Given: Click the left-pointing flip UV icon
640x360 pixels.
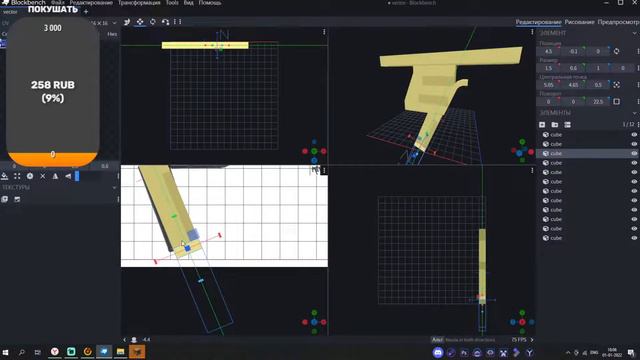Looking at the screenshot, I should 68,176.
